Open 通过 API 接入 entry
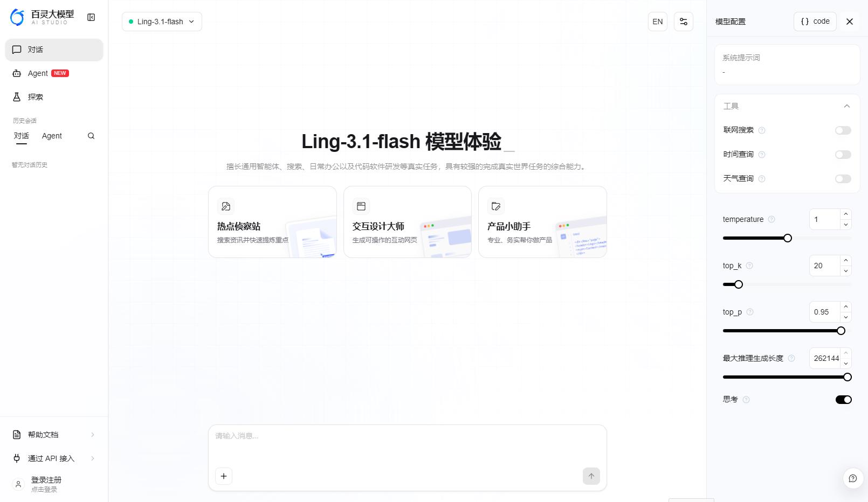Viewport: 868px width, 502px height. tap(54, 458)
